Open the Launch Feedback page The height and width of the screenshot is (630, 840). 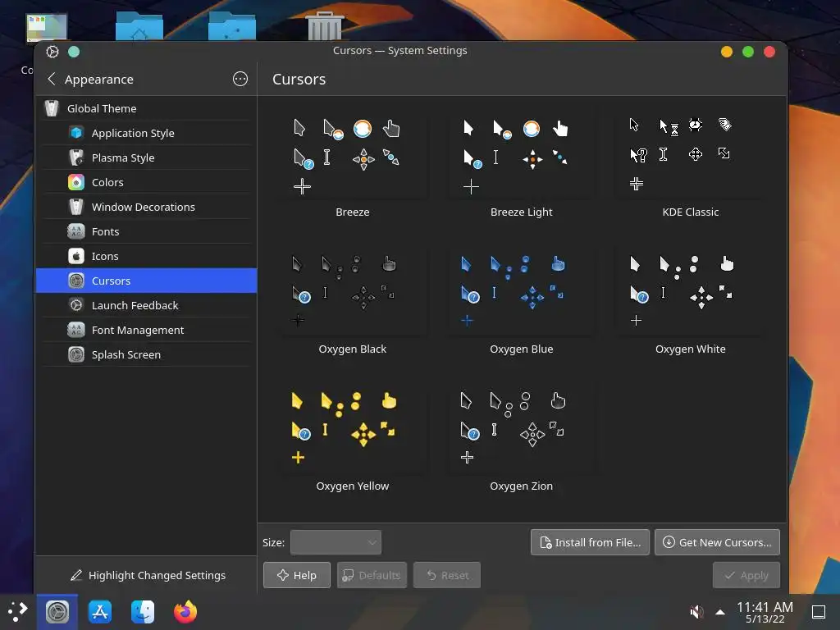click(146, 305)
